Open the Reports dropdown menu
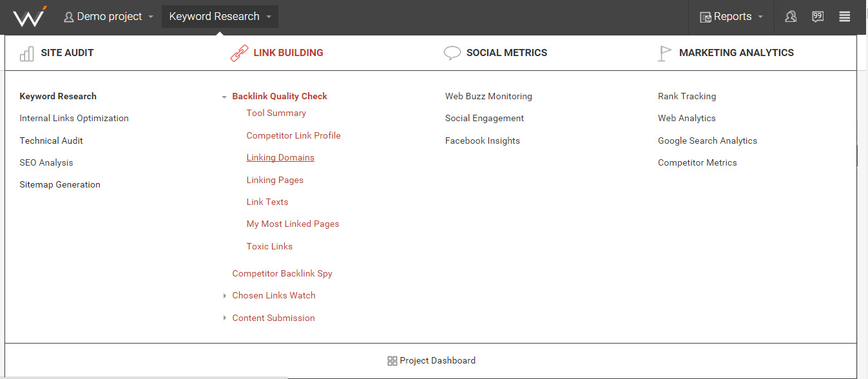Viewport: 868px width, 379px height. (x=731, y=17)
